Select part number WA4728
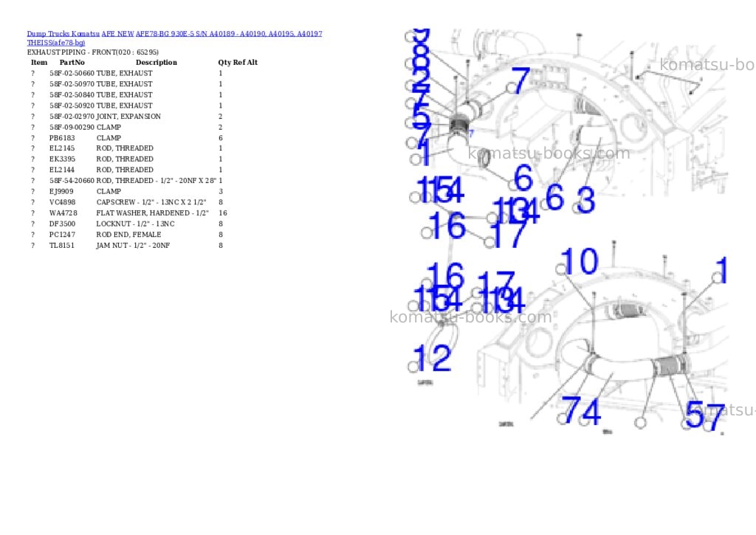 (x=63, y=213)
